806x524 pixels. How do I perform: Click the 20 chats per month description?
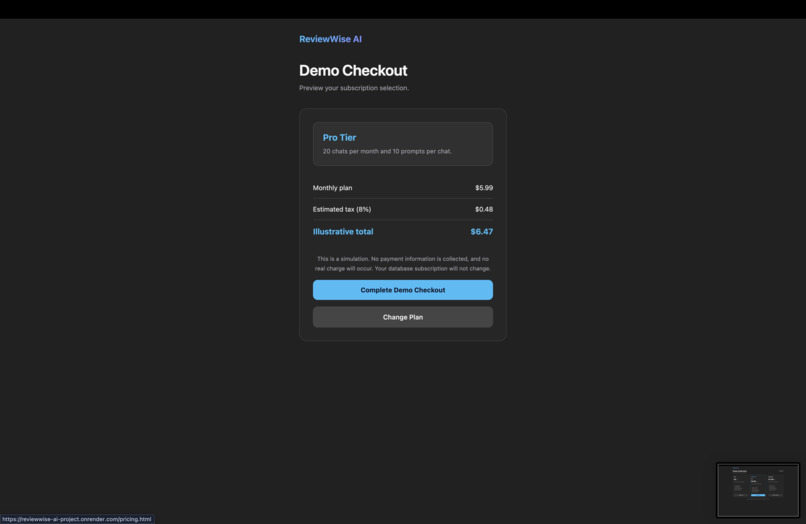387,151
